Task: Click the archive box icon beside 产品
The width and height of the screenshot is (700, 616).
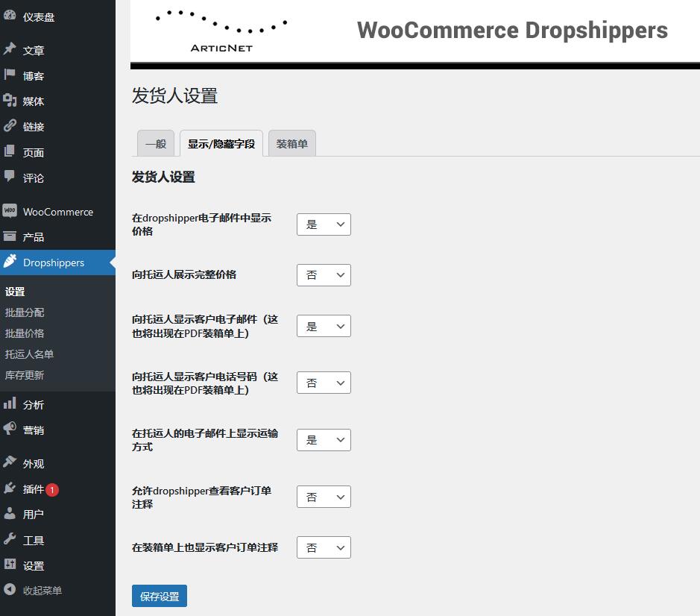Action: 10,236
